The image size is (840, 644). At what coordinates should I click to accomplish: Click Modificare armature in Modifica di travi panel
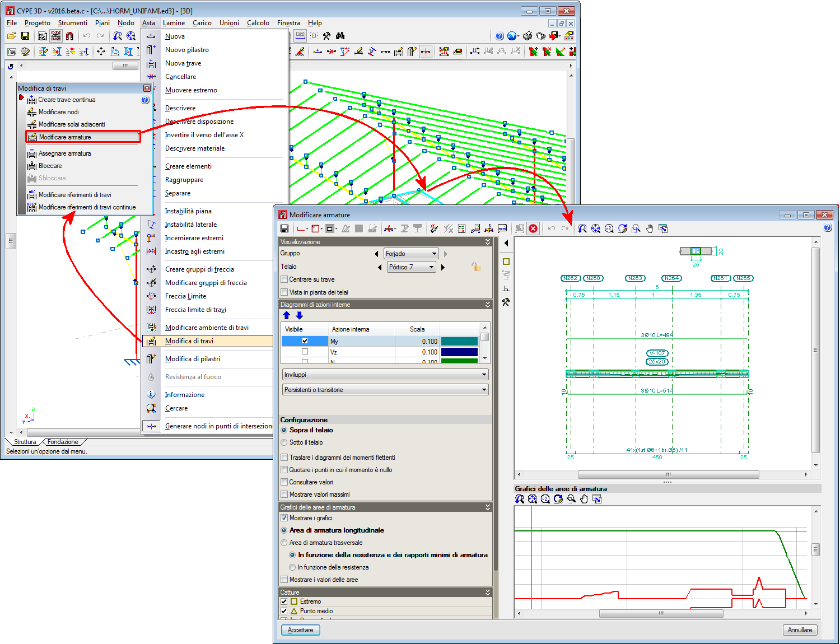click(83, 137)
